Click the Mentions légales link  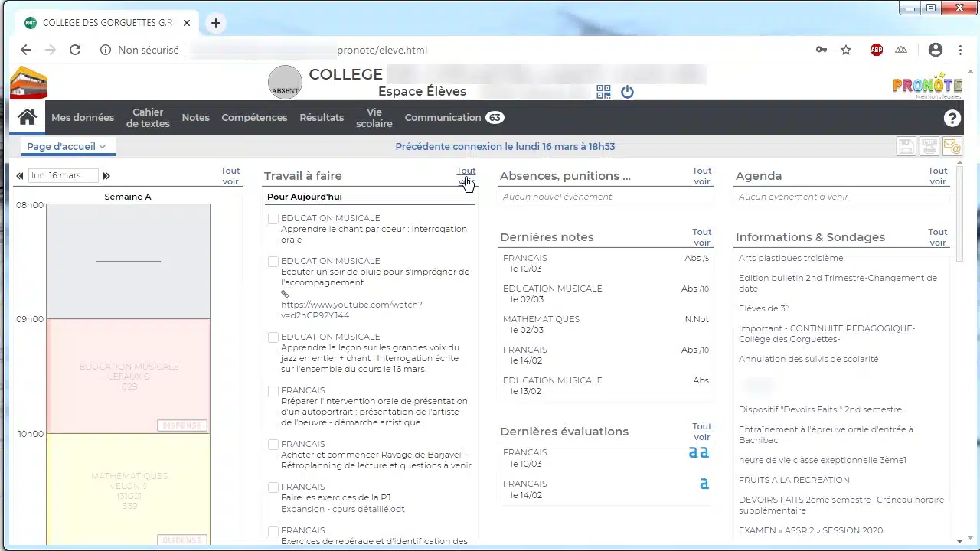939,96
